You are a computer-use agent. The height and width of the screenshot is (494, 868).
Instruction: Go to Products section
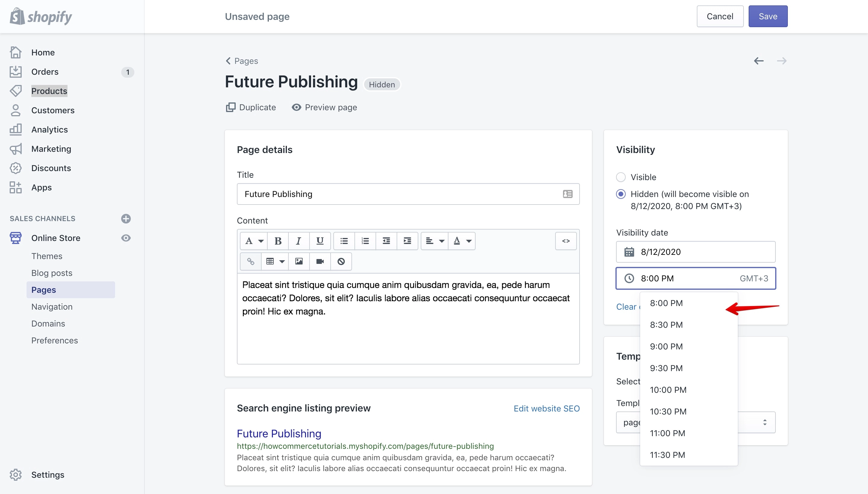[x=49, y=91]
